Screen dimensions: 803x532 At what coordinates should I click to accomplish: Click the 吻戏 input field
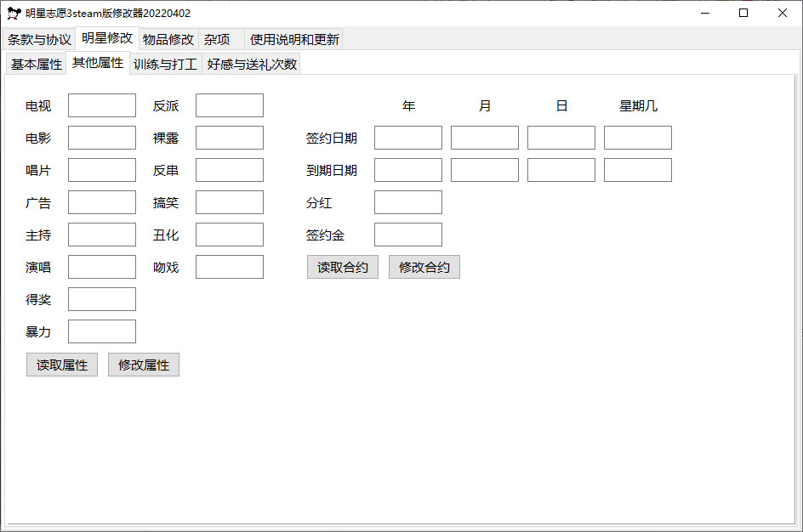point(230,267)
